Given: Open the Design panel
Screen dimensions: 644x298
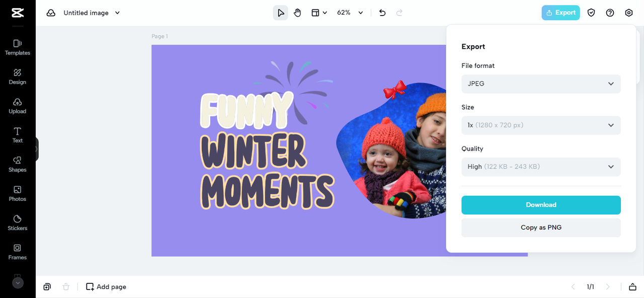Looking at the screenshot, I should (18, 77).
